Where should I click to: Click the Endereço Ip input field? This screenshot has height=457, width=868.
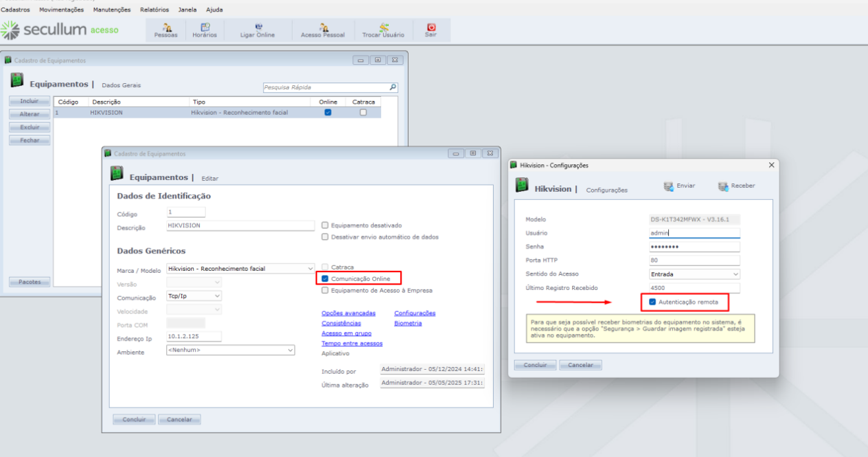194,336
